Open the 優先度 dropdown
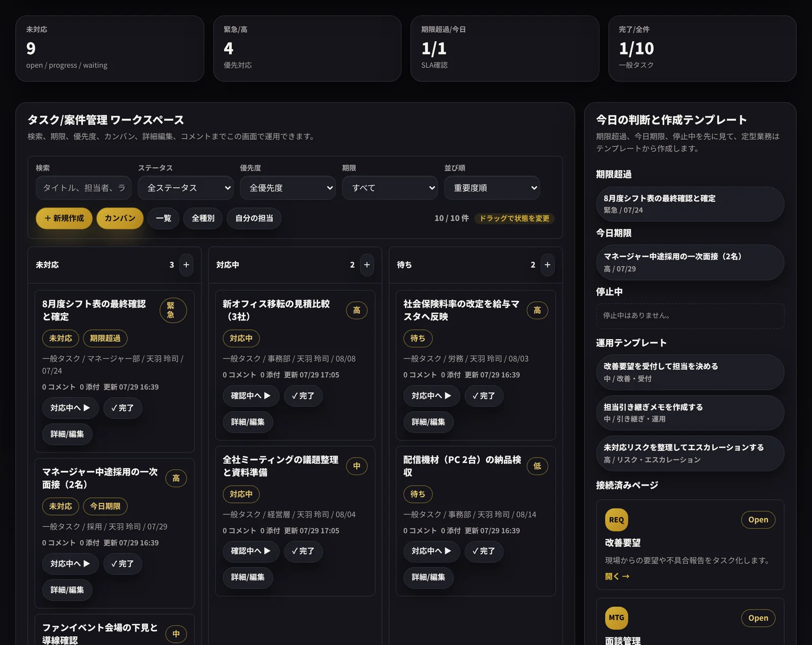Image resolution: width=812 pixels, height=645 pixels. [x=288, y=188]
